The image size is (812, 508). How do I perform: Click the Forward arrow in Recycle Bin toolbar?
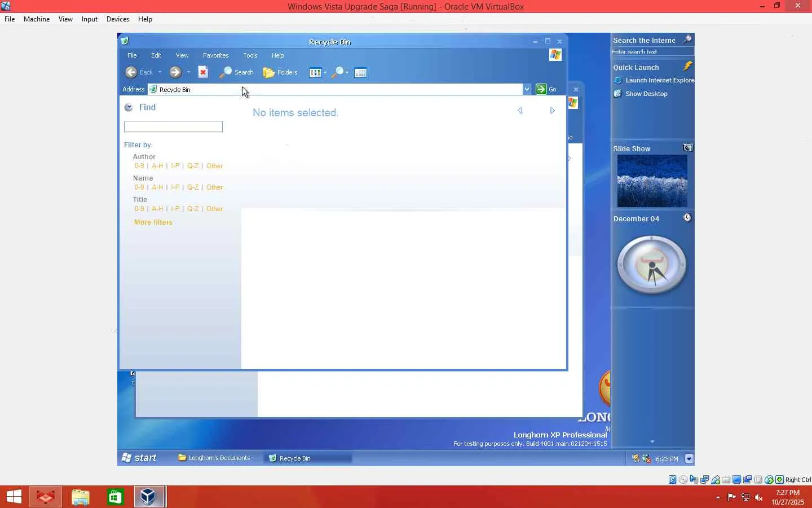click(175, 72)
